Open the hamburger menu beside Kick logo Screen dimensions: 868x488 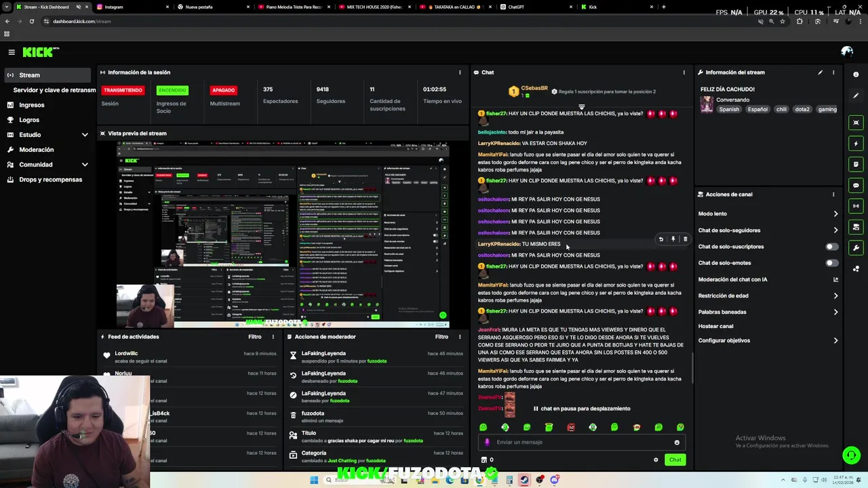pyautogui.click(x=12, y=52)
